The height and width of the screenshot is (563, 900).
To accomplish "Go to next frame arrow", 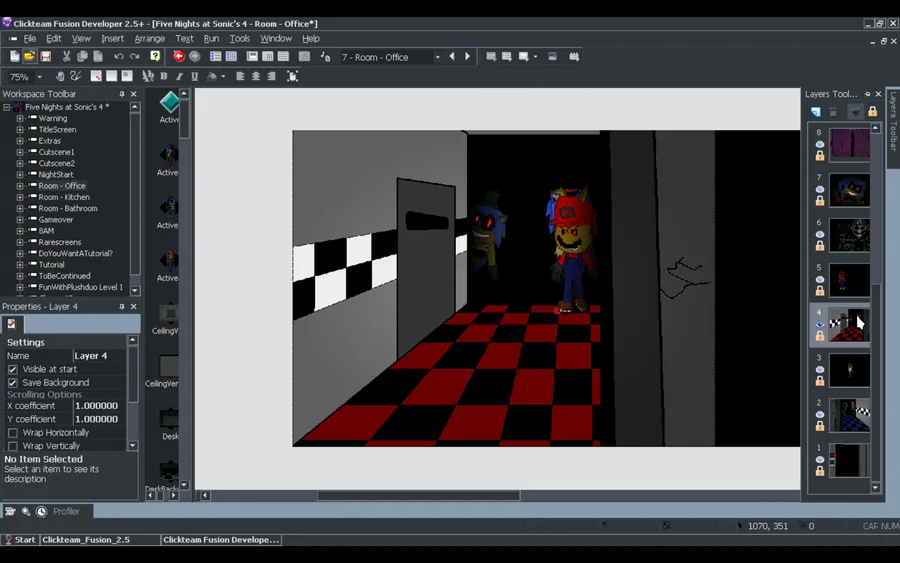I will coord(467,56).
